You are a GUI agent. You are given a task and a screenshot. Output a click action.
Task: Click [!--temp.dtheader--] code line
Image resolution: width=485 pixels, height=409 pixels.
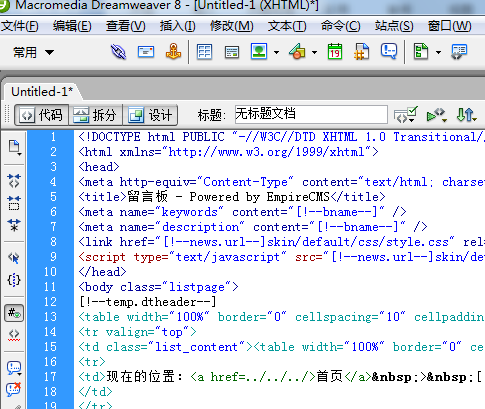[148, 302]
